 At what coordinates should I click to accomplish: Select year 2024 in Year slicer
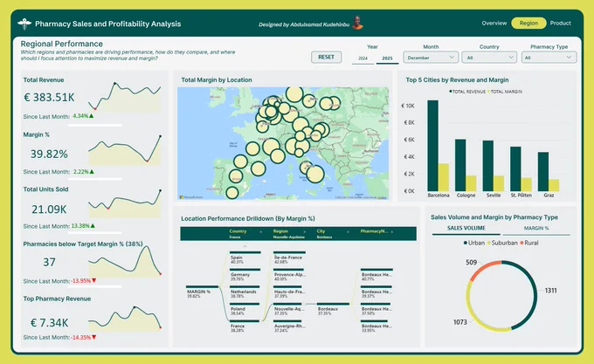click(x=363, y=58)
